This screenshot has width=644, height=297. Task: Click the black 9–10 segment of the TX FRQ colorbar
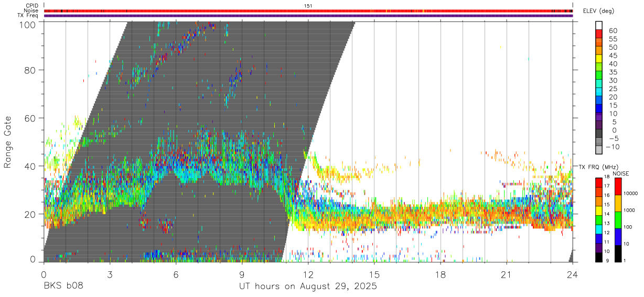599,257
